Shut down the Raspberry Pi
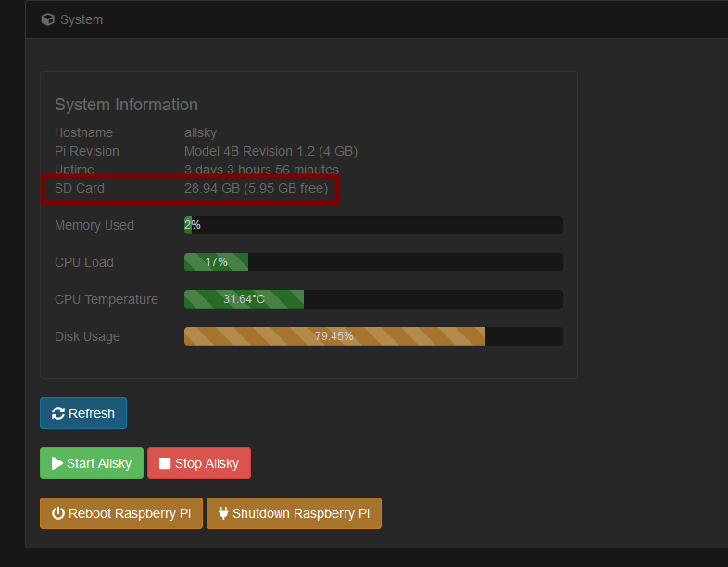The height and width of the screenshot is (567, 728). click(294, 513)
